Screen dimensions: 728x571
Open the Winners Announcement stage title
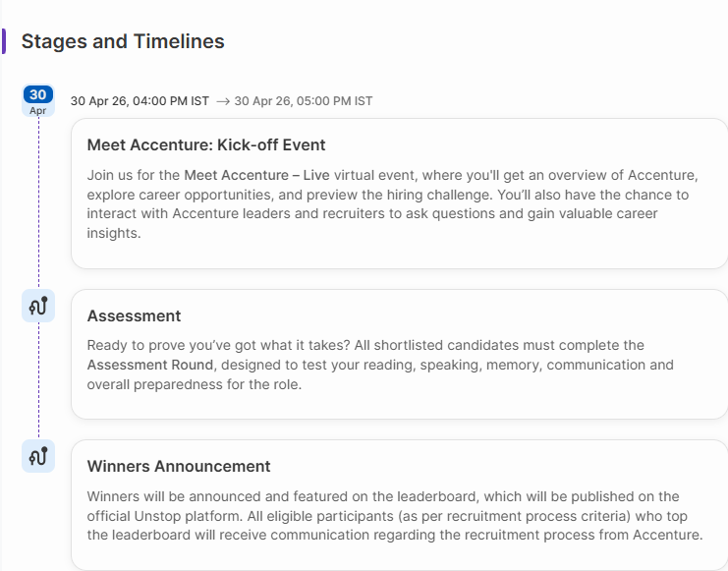[179, 466]
